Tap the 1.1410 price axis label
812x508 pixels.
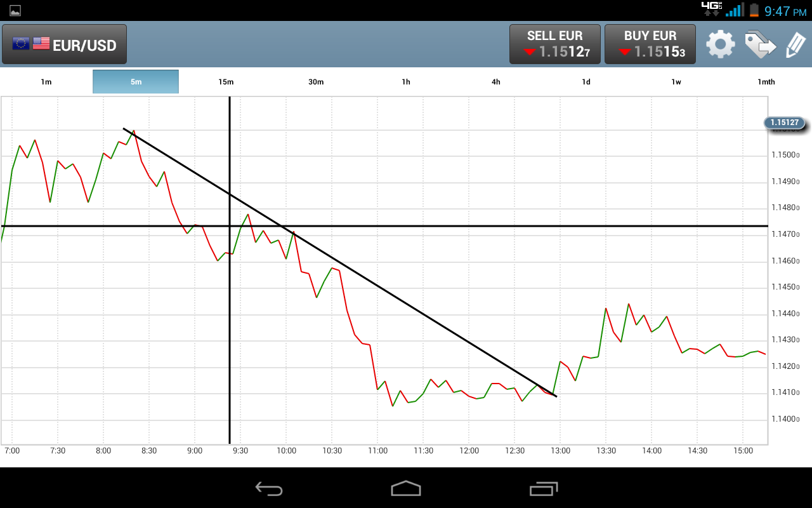[785, 392]
